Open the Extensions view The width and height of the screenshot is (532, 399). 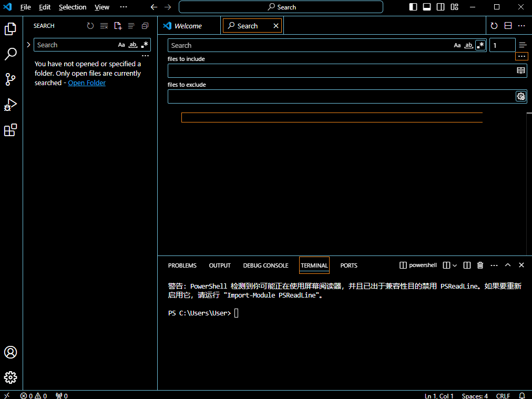(x=11, y=130)
